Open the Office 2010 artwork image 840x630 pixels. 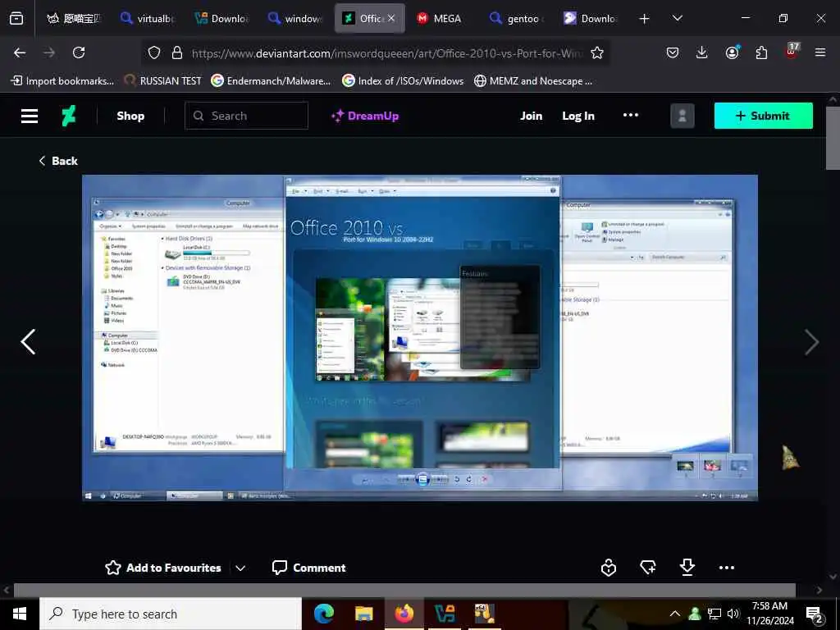point(420,338)
